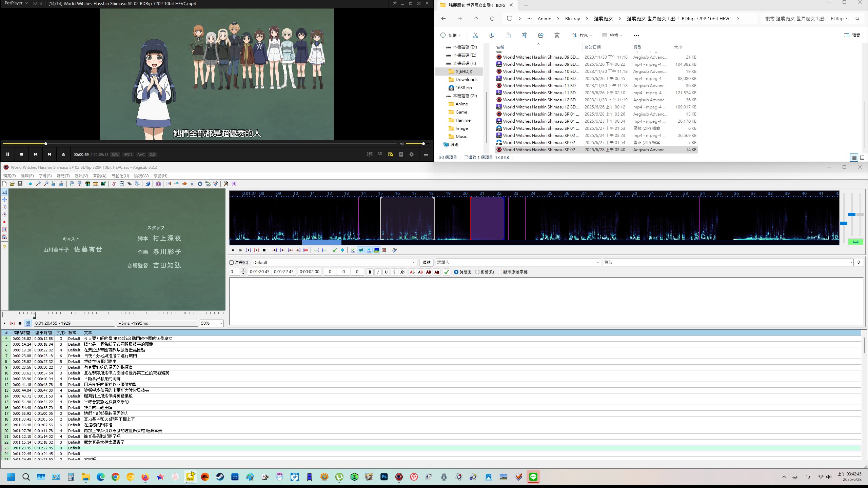Click the Anime breadcrumb in Explorer address bar

pos(544,19)
